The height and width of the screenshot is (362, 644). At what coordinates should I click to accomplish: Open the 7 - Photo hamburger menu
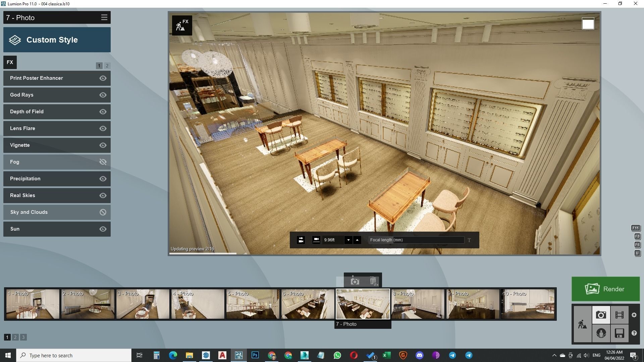tap(104, 17)
